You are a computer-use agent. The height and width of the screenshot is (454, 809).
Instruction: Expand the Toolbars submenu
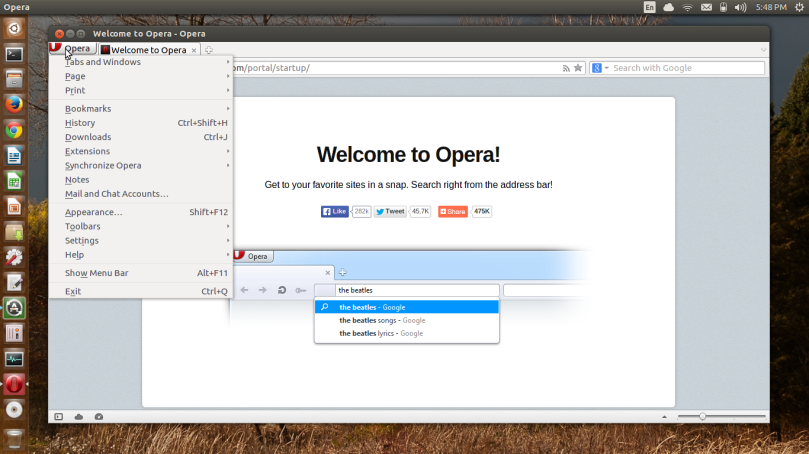click(x=141, y=226)
